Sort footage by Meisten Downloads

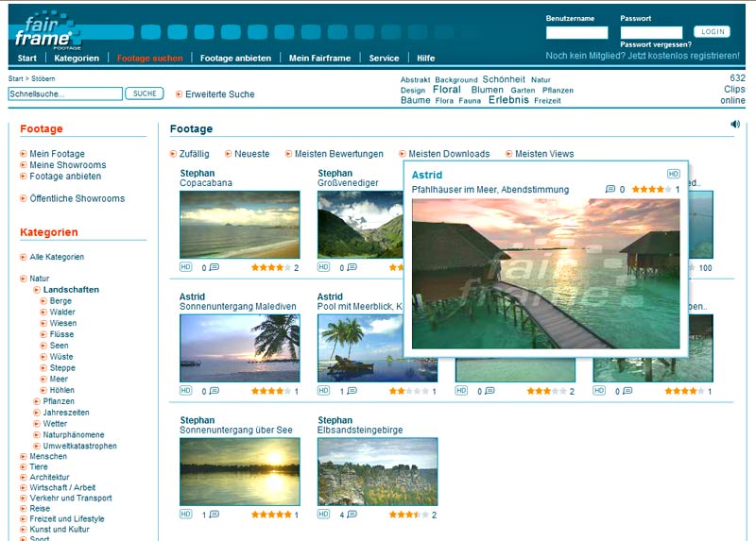pyautogui.click(x=449, y=154)
